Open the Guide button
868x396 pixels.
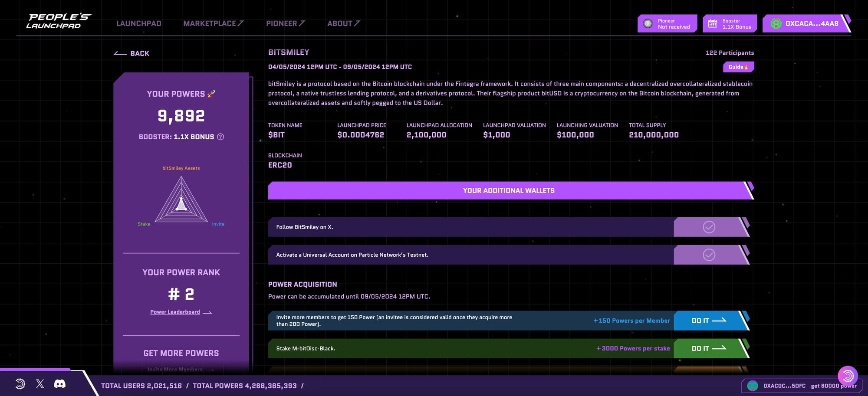tap(738, 67)
